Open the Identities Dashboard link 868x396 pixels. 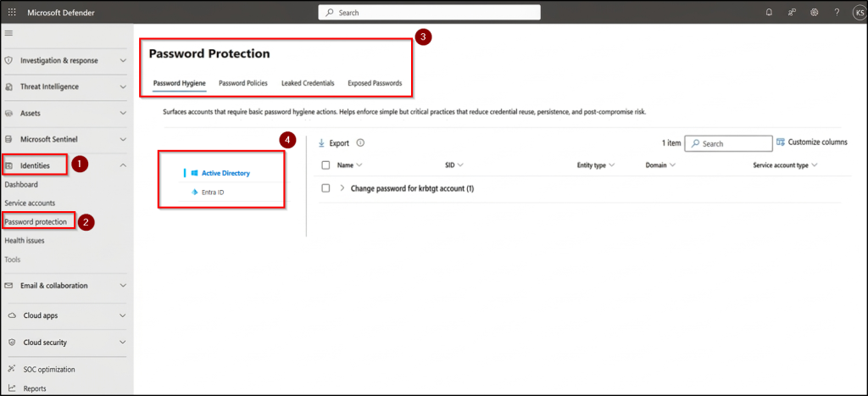click(21, 184)
